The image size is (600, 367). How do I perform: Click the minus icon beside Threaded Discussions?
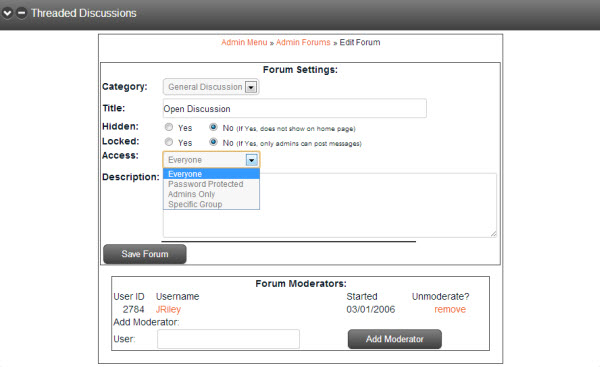21,13
